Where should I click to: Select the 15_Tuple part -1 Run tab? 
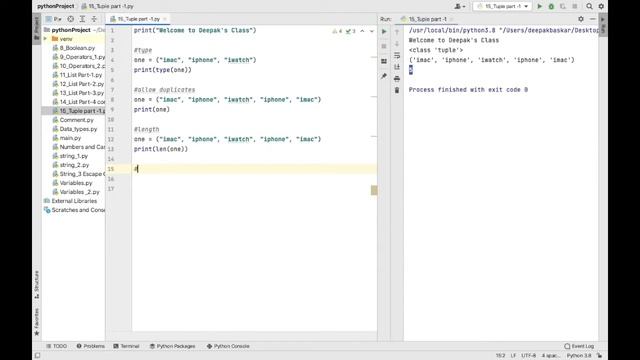[427, 19]
